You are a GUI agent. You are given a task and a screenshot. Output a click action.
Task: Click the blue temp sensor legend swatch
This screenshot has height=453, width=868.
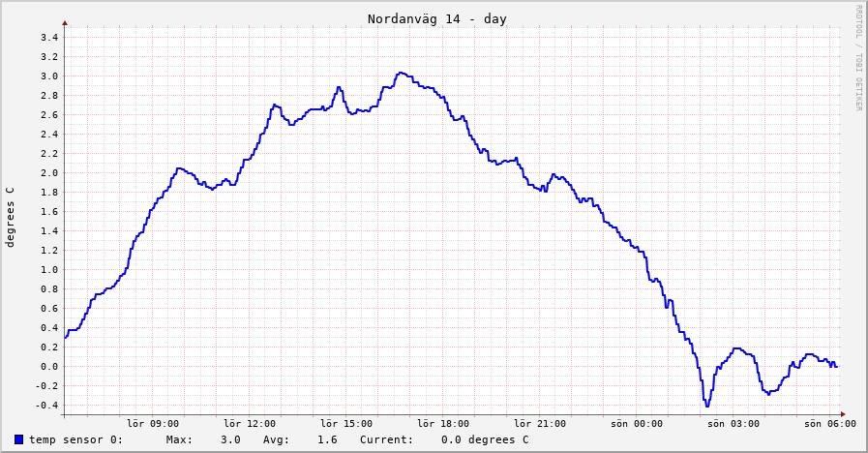(18, 439)
